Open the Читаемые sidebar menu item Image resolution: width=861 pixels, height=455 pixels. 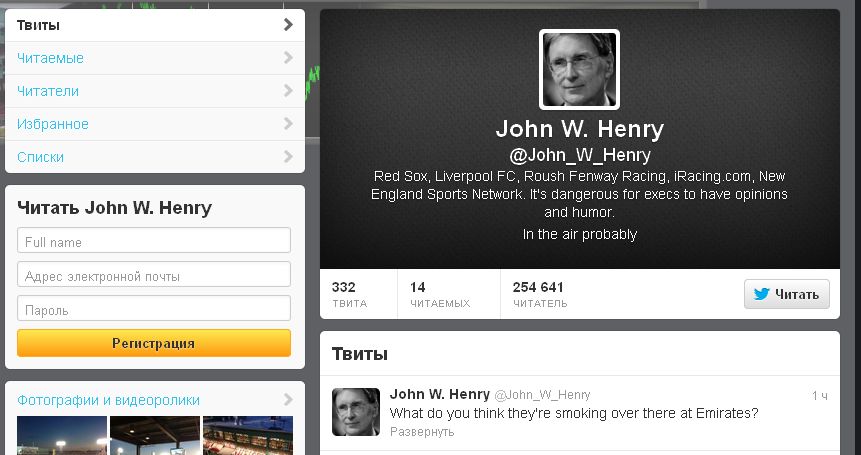click(x=155, y=58)
